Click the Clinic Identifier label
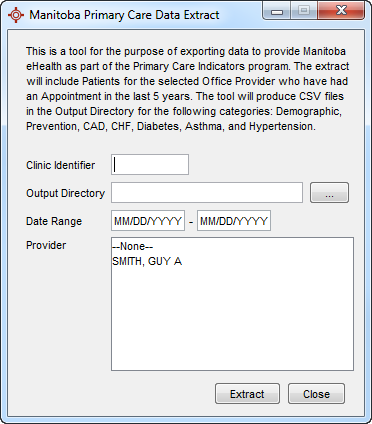The height and width of the screenshot is (424, 372). pyautogui.click(x=61, y=165)
